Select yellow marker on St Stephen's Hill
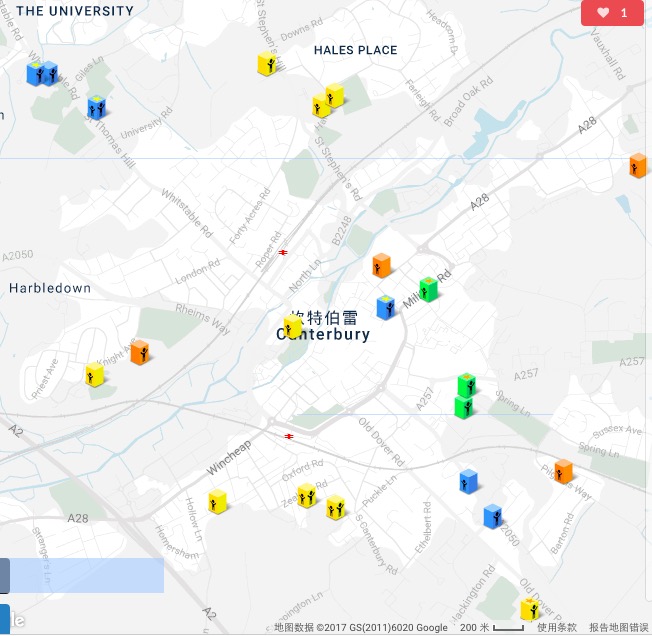652x636 pixels. click(267, 64)
